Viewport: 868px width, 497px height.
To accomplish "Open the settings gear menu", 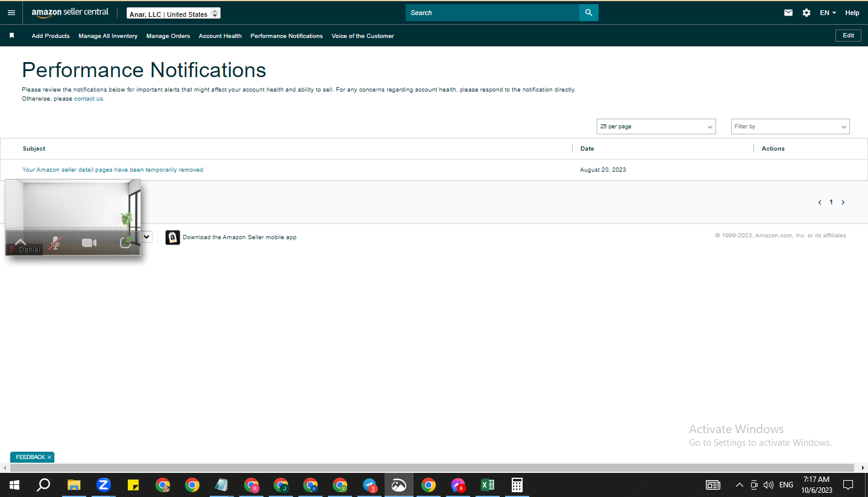I will [807, 13].
